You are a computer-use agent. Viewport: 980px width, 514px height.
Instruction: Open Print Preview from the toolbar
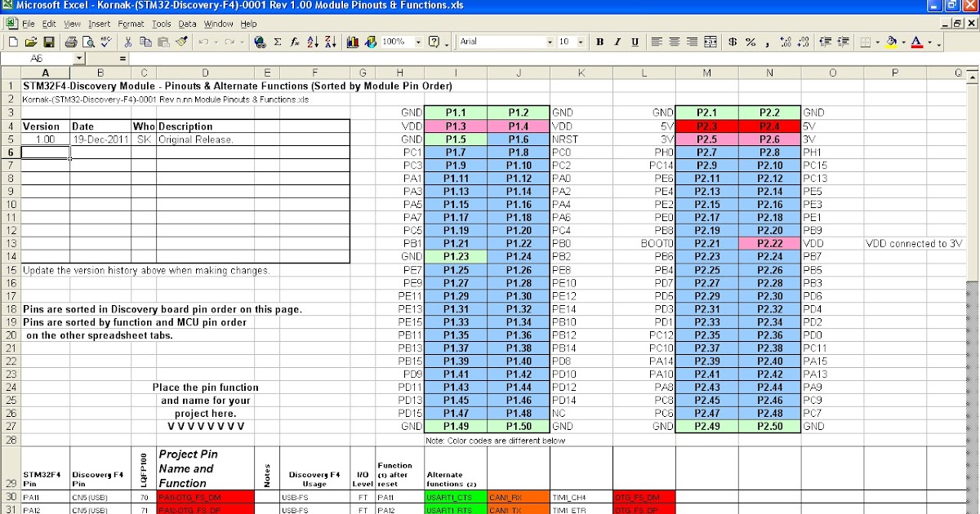(x=89, y=42)
